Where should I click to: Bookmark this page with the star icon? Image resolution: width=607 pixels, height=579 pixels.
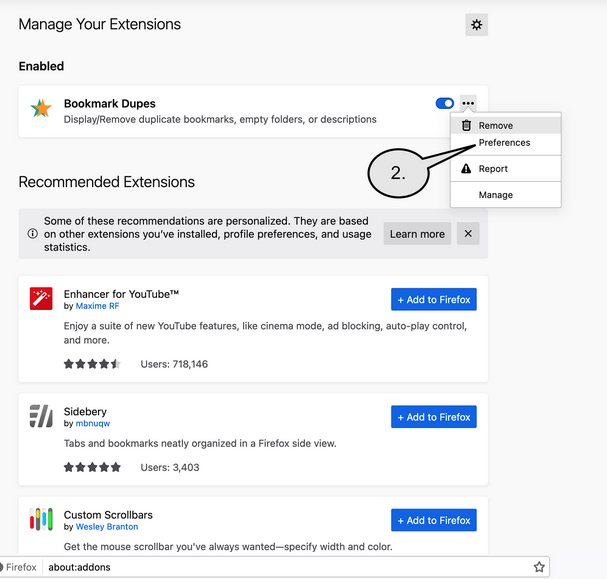point(539,567)
